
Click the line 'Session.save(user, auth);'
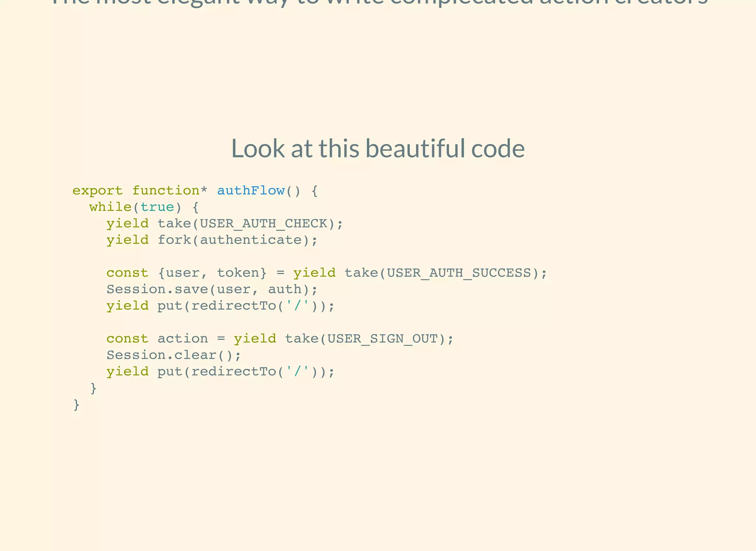212,289
